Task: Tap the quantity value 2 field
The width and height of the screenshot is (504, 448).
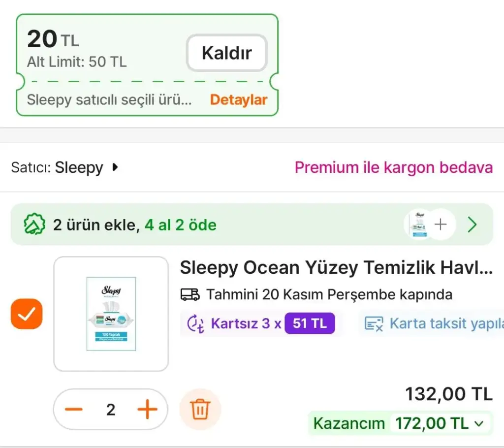Action: click(x=111, y=410)
